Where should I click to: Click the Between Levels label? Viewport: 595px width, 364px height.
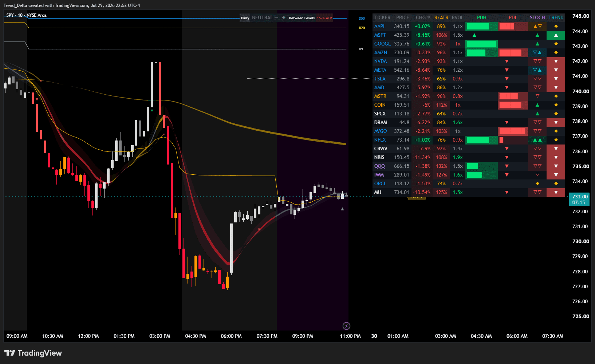[302, 18]
